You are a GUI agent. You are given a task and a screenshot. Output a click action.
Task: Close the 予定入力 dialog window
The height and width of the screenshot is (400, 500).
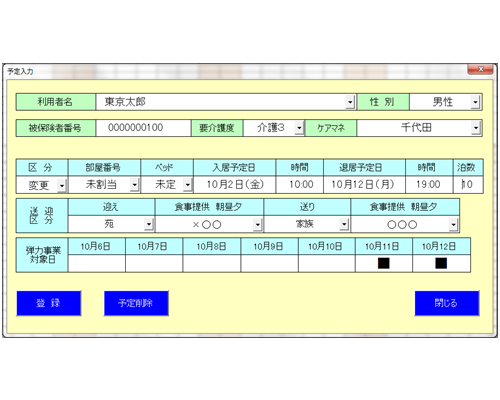click(480, 69)
